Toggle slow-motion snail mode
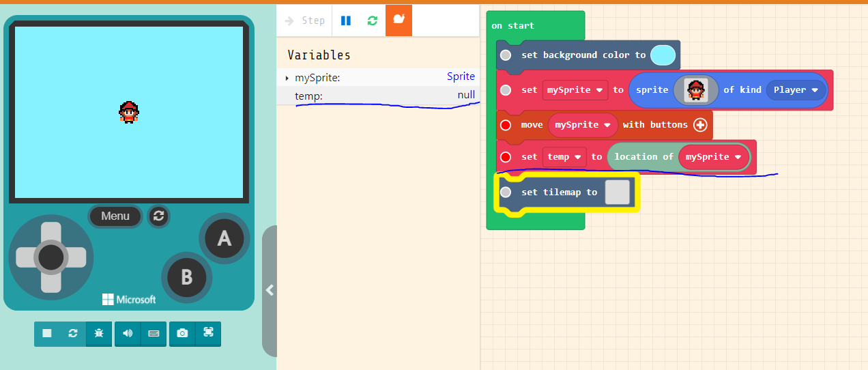The image size is (868, 370). pos(399,20)
